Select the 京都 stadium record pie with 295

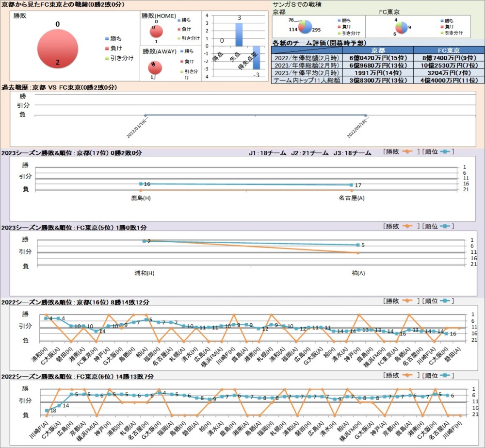[305, 27]
